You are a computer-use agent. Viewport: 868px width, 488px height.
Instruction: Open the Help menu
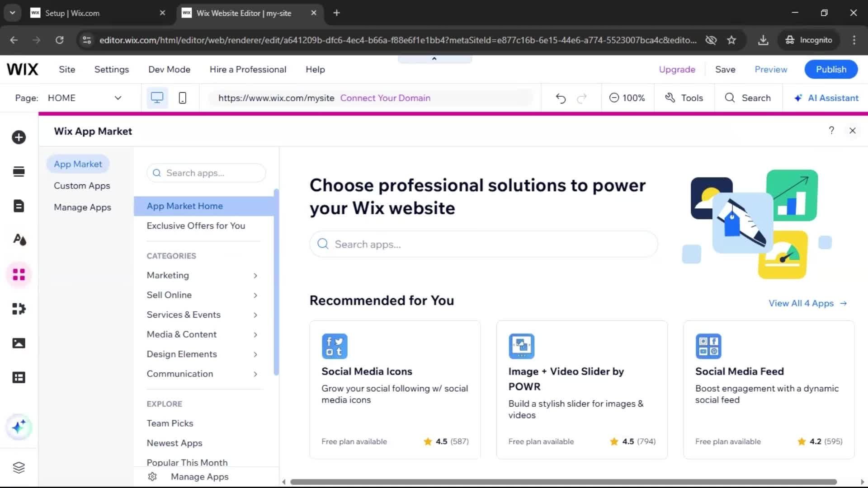(x=315, y=70)
